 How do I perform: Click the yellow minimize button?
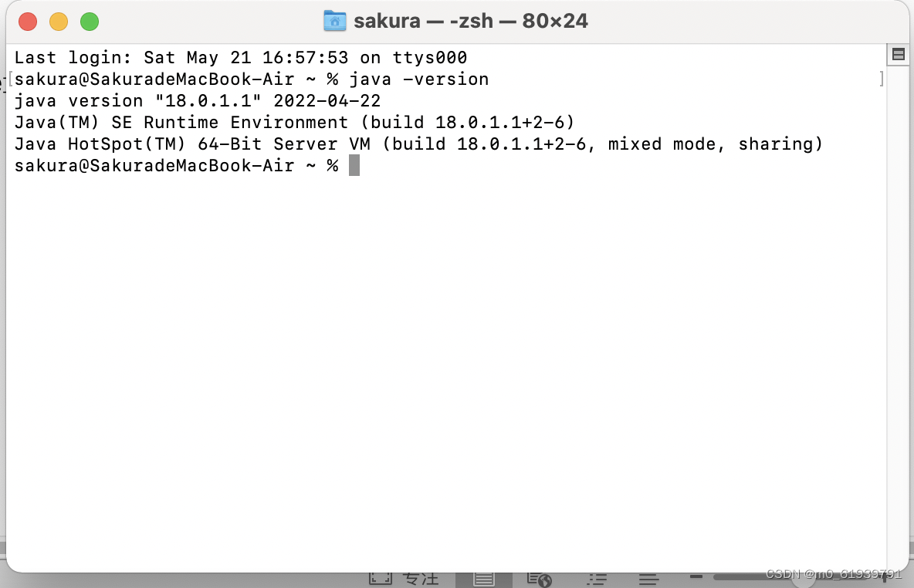coord(59,22)
